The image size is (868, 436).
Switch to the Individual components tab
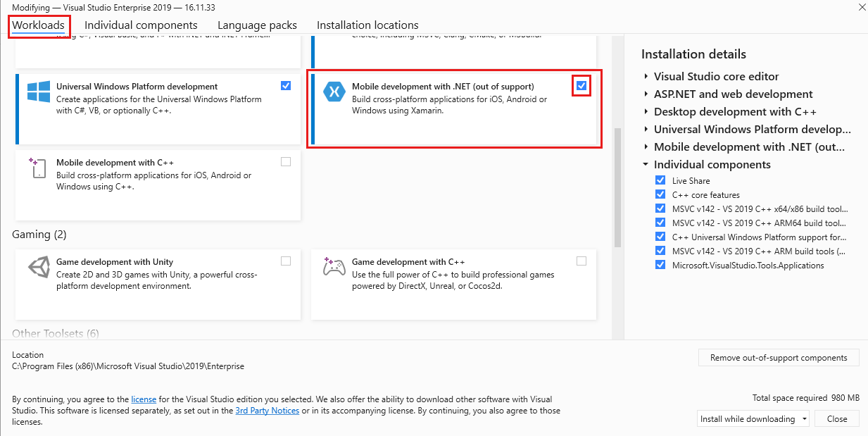point(141,25)
